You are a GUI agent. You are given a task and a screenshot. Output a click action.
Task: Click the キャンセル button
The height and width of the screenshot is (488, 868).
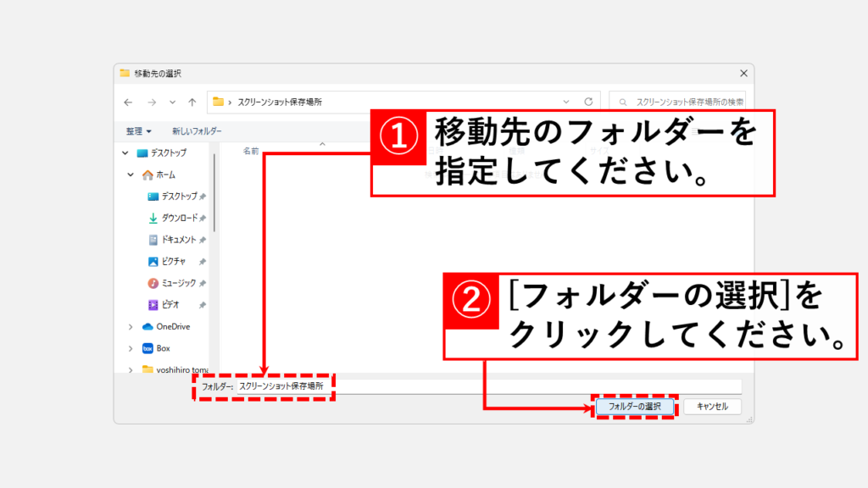pyautogui.click(x=712, y=406)
